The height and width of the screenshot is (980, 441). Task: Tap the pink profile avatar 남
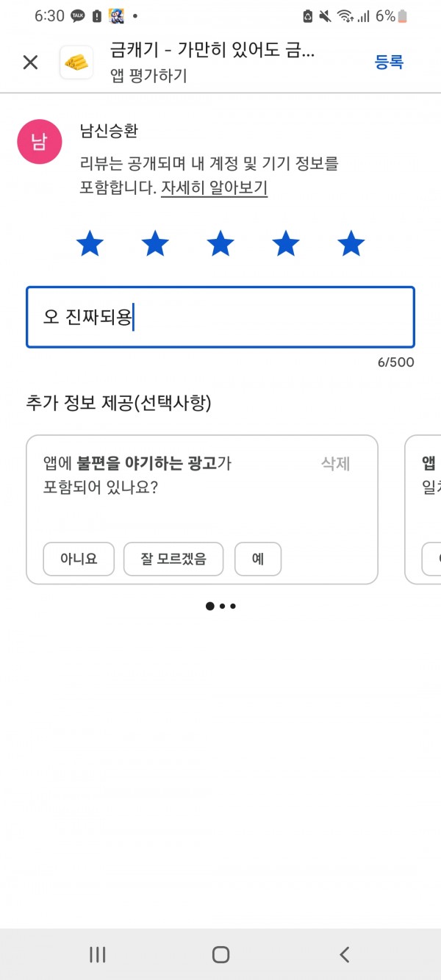(38, 141)
